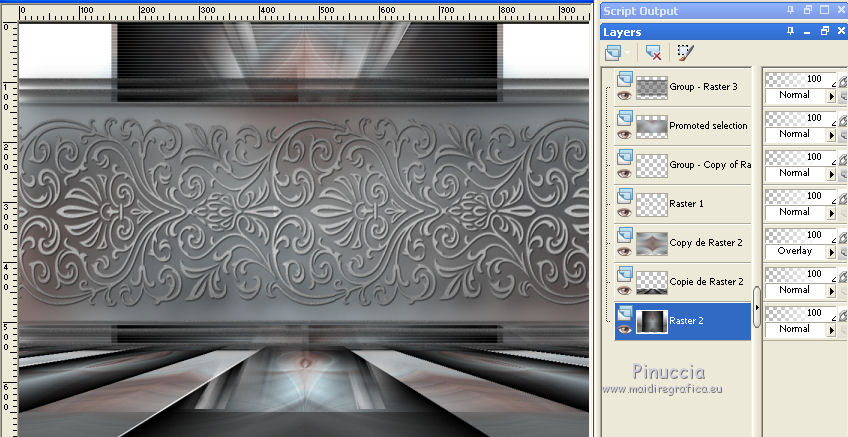Image resolution: width=848 pixels, height=437 pixels.
Task: Pin the Layers palette with pushpin icon
Action: 791,32
